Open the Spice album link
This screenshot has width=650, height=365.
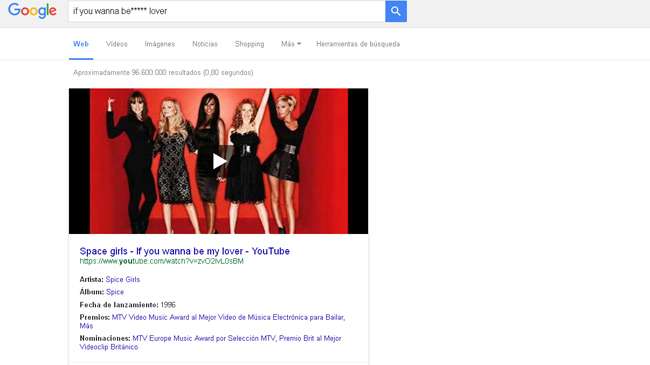point(115,292)
